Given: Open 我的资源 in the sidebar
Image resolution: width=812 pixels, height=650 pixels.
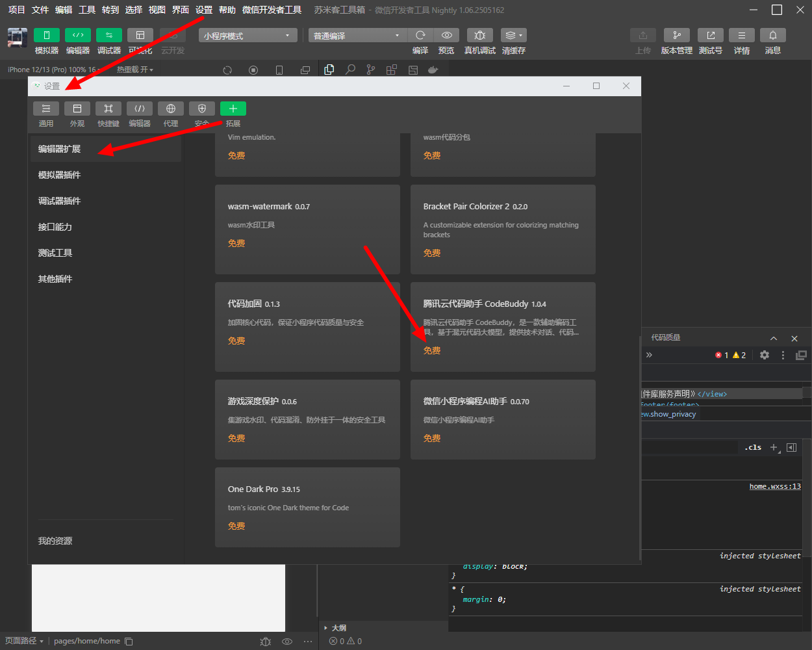Looking at the screenshot, I should tap(55, 541).
